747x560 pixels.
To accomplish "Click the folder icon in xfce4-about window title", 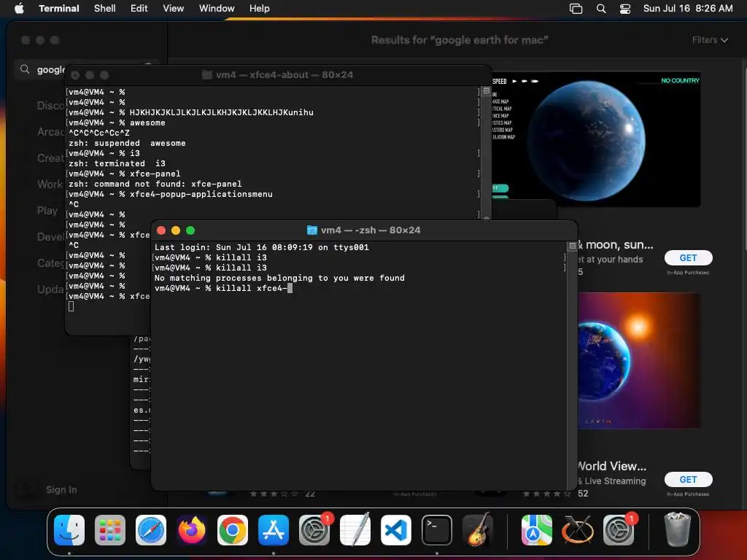I will pyautogui.click(x=206, y=75).
